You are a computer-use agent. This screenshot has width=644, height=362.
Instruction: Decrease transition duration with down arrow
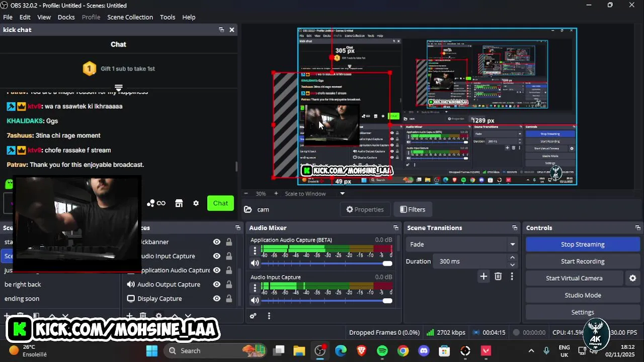click(x=512, y=265)
